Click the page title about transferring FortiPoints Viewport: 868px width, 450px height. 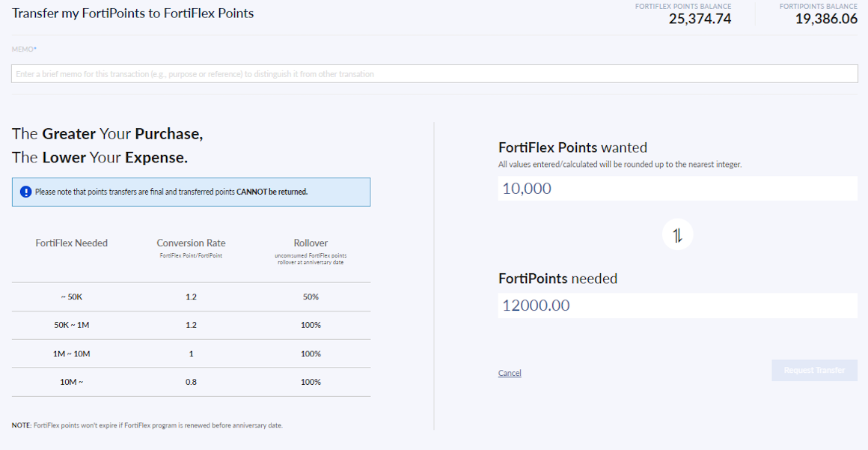pos(133,13)
